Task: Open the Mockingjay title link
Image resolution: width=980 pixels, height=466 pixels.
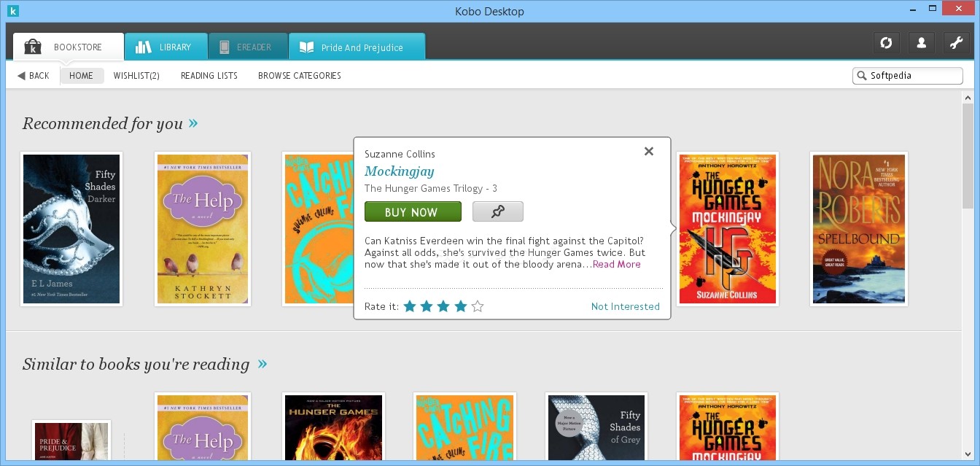Action: click(x=400, y=171)
